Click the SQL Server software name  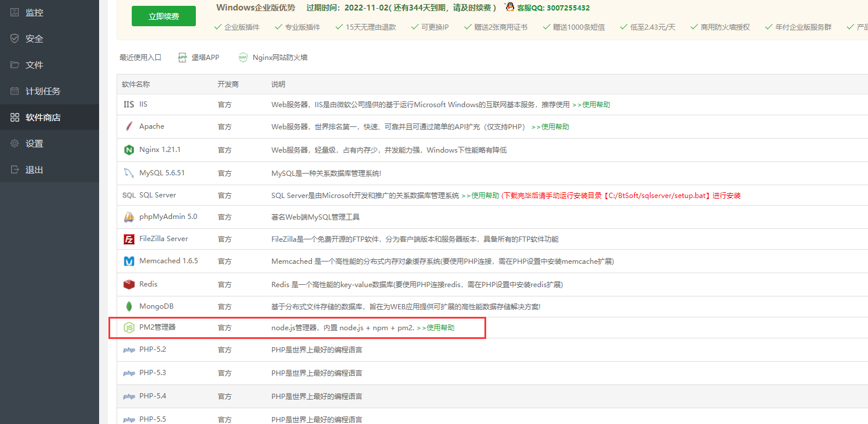[x=157, y=195]
